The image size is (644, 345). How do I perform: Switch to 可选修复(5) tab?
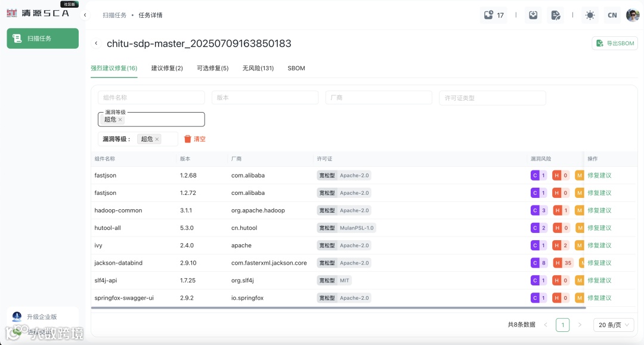click(212, 68)
